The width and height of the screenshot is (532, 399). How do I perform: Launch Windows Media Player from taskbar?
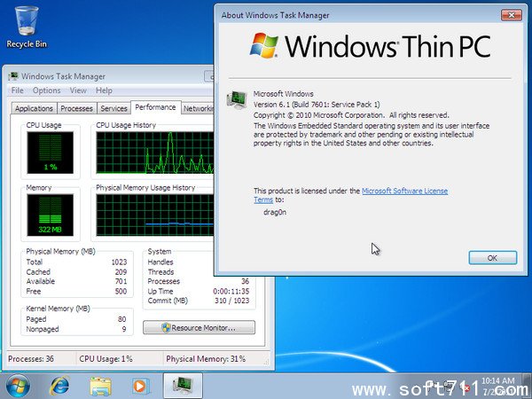[x=139, y=386]
